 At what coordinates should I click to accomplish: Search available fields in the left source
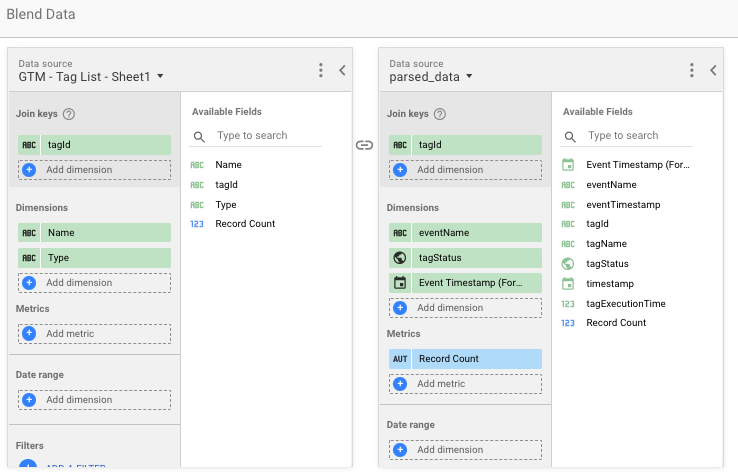click(267, 136)
